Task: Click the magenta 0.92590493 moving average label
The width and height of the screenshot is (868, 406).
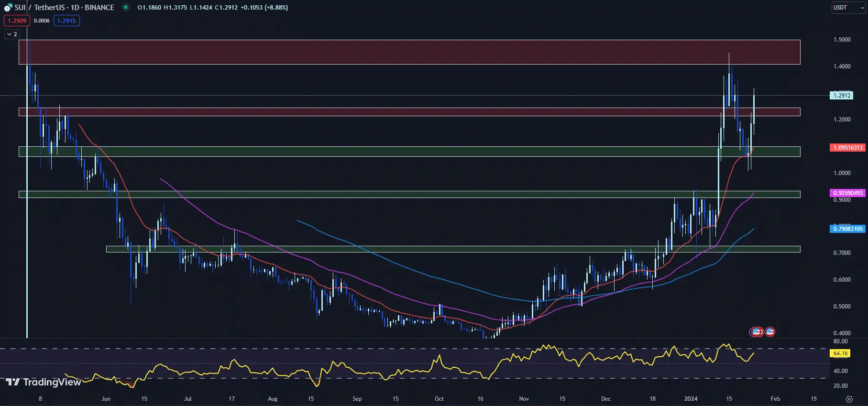Action: (848, 193)
